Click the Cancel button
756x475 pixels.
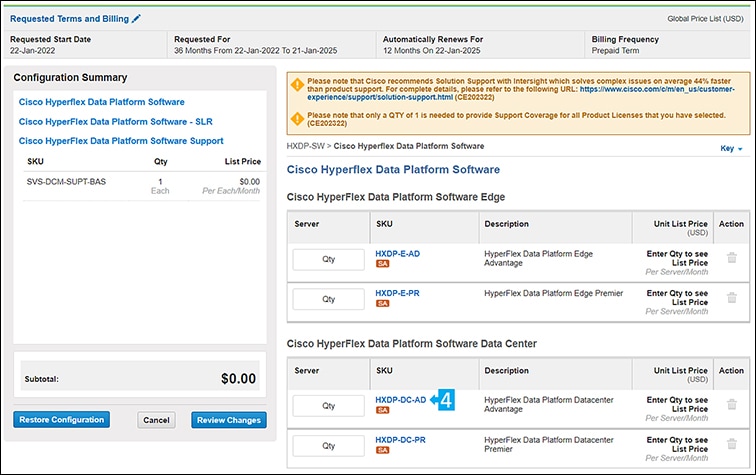click(155, 420)
